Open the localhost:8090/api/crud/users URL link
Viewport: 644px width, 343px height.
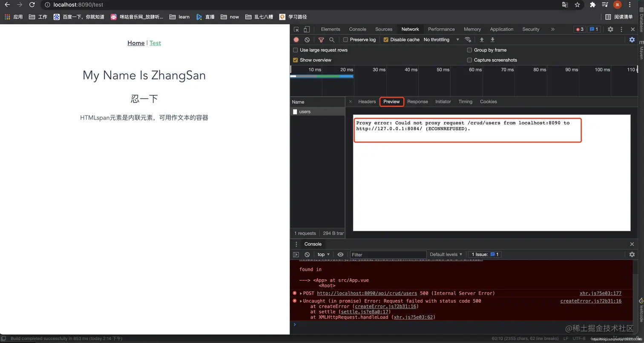[367, 293]
